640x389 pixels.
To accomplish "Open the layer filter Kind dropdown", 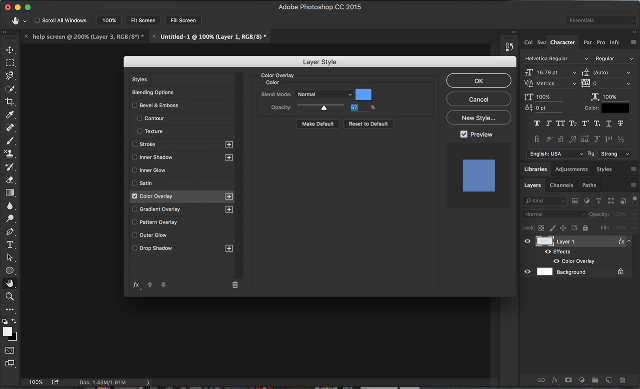I will pos(544,201).
